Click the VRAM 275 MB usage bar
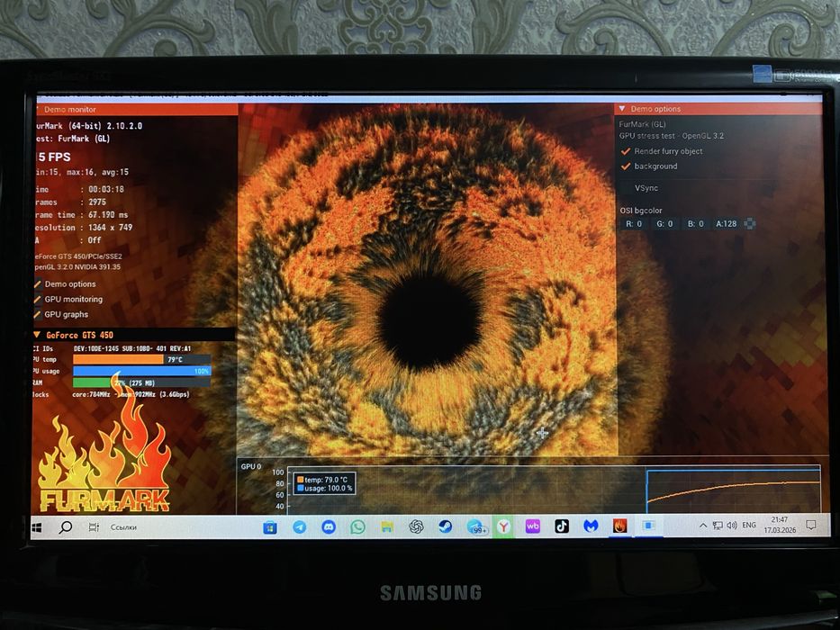This screenshot has height=630, width=840. pos(141,382)
